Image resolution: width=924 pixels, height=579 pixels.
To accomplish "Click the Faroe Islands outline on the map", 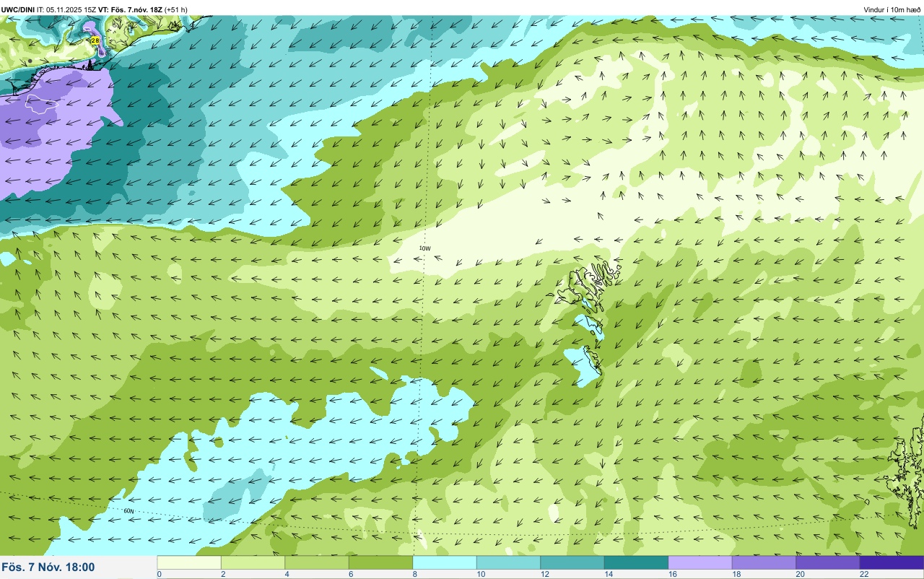I will [x=588, y=318].
